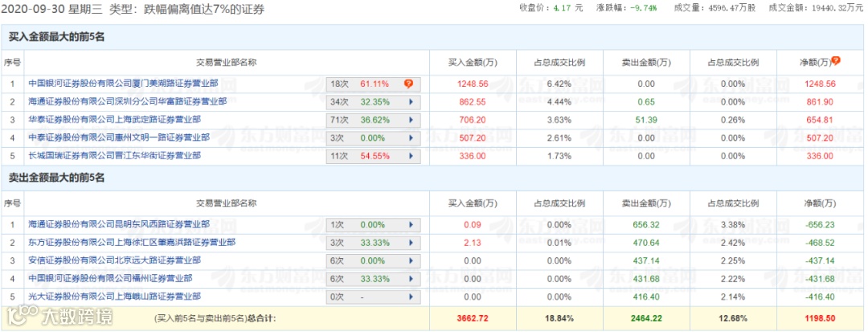Click the 11次 count badge
Screen dimensions: 868x332
(x=339, y=156)
